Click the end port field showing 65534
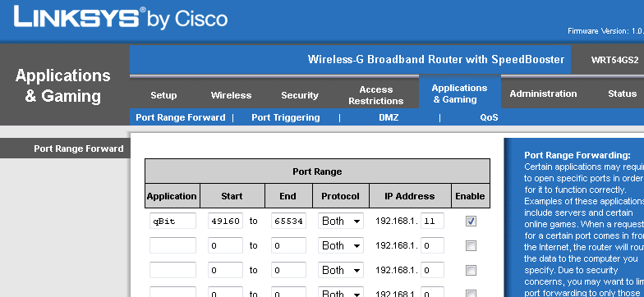The image size is (644, 297). (288, 222)
